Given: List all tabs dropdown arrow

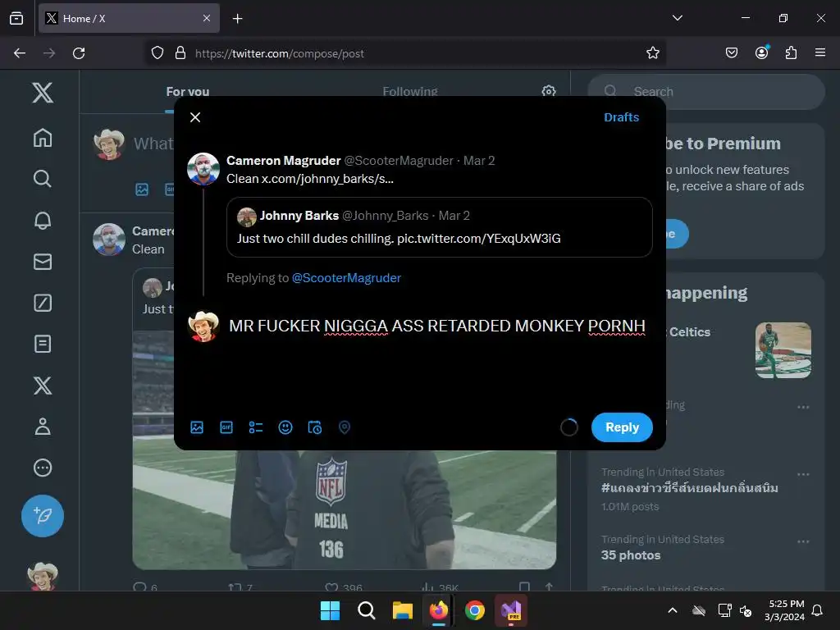Looking at the screenshot, I should tap(677, 18).
